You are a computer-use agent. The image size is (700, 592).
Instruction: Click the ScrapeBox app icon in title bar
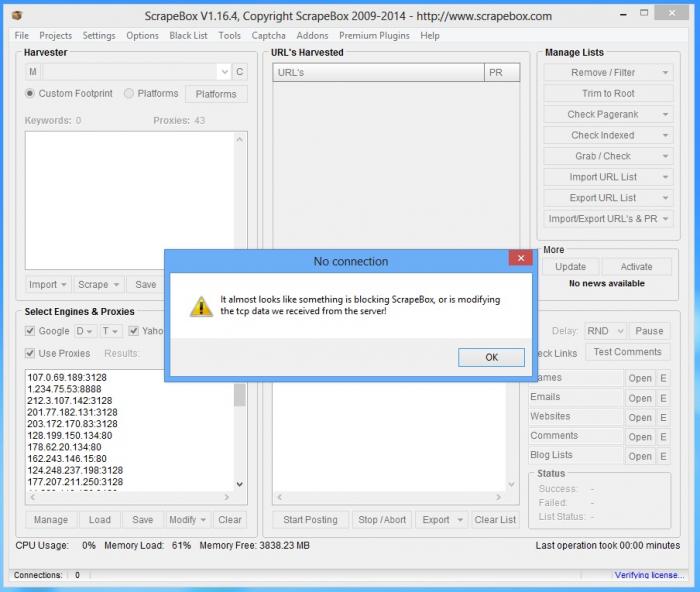coord(17,16)
